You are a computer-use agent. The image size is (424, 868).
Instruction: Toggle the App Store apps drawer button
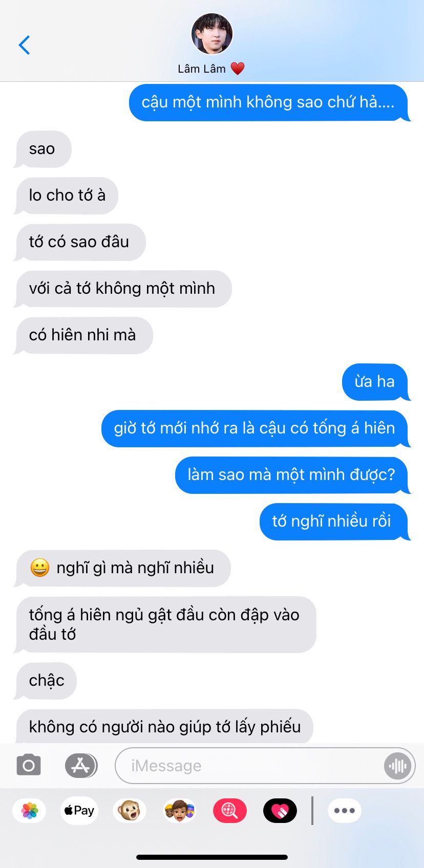pyautogui.click(x=81, y=766)
